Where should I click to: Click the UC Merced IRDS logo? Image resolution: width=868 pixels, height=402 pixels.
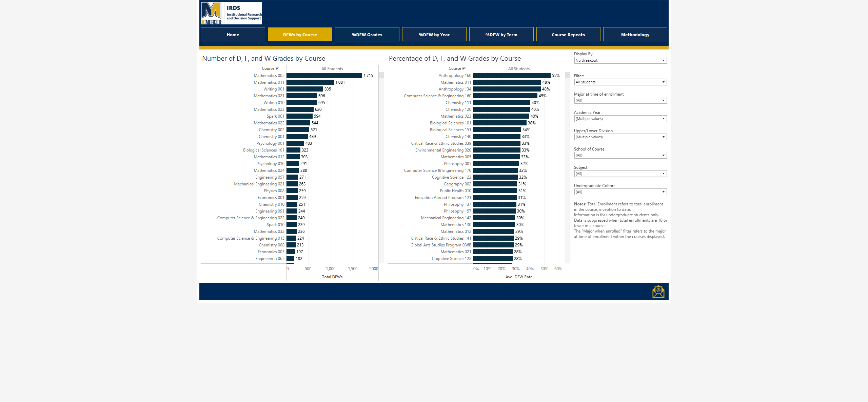pyautogui.click(x=231, y=13)
